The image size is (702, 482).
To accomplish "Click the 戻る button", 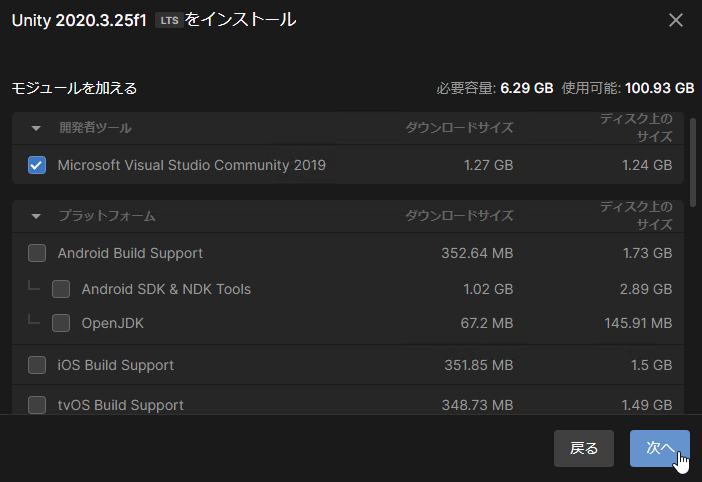I will [x=584, y=448].
